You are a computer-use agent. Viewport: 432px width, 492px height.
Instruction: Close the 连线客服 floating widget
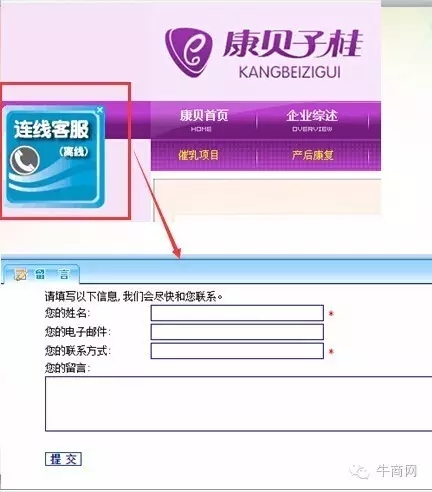click(99, 110)
